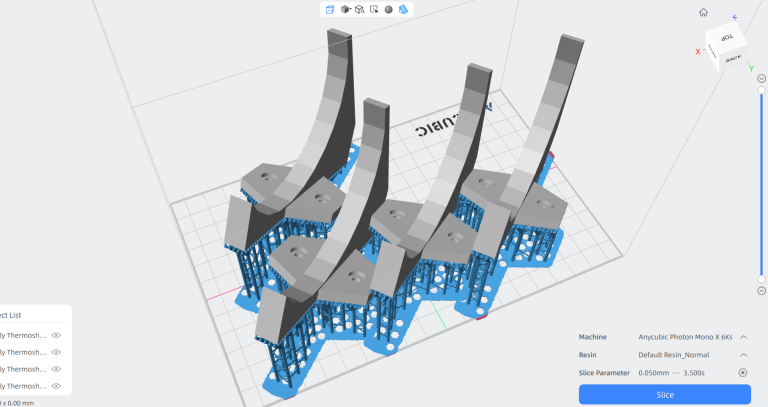Select the box selection cursor icon

(373, 10)
